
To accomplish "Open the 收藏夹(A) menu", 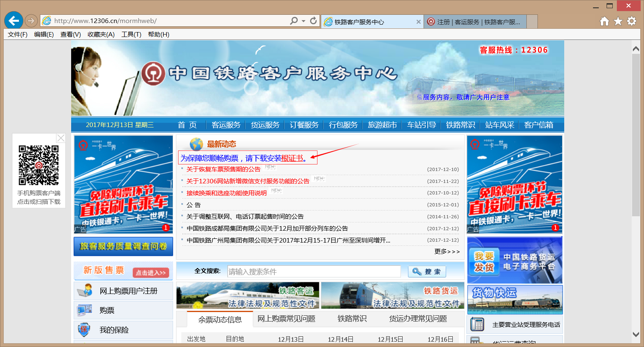I will pos(101,35).
